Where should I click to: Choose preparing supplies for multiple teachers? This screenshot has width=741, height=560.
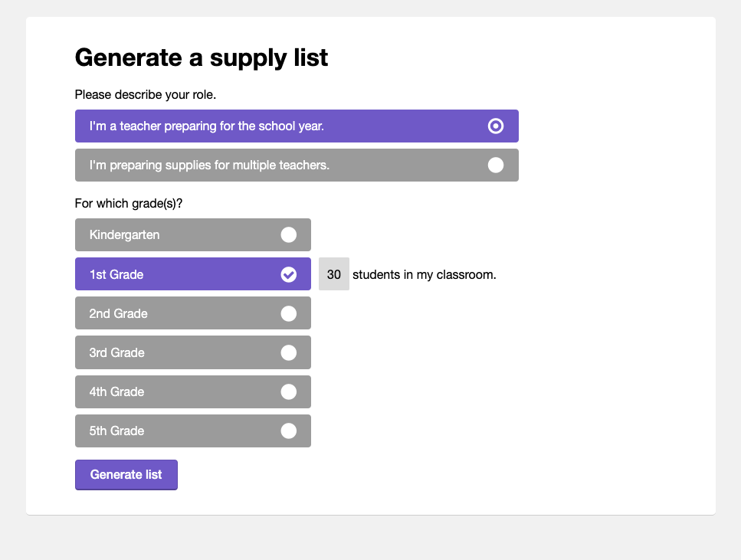point(297,165)
